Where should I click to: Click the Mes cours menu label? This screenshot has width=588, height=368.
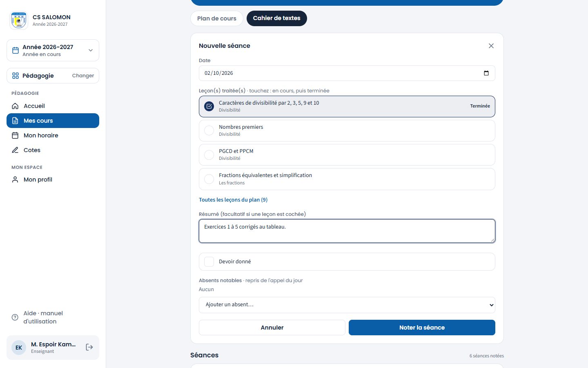pyautogui.click(x=38, y=121)
